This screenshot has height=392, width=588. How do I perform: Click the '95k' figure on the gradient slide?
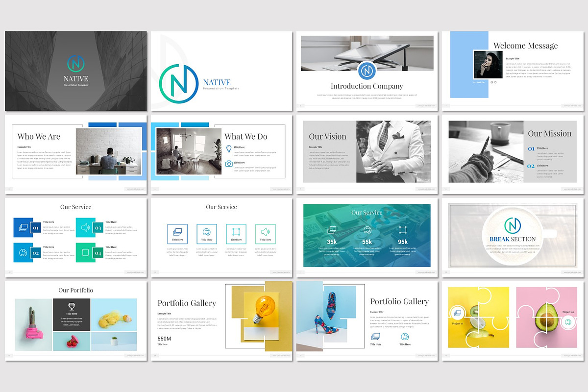tap(403, 242)
